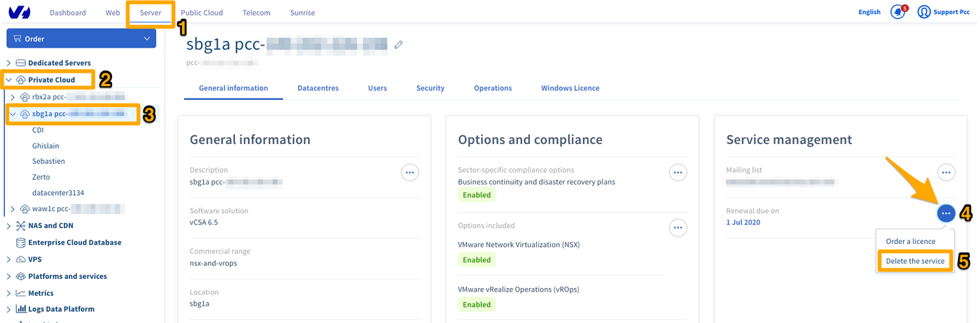Image resolution: width=980 pixels, height=323 pixels.
Task: Change language via the English link
Action: click(869, 12)
